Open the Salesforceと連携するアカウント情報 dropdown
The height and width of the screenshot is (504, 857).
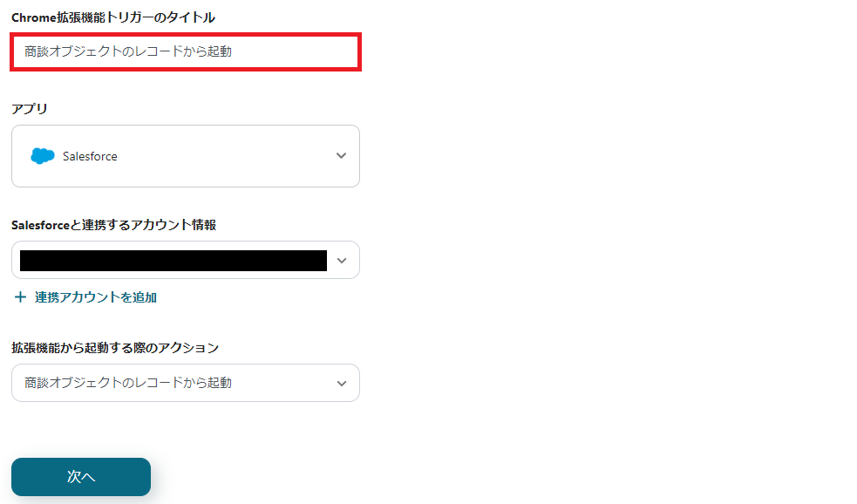(185, 260)
